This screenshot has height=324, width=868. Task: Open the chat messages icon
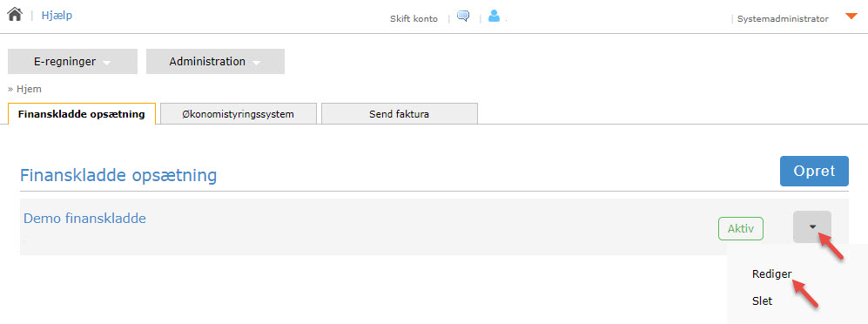(x=463, y=16)
